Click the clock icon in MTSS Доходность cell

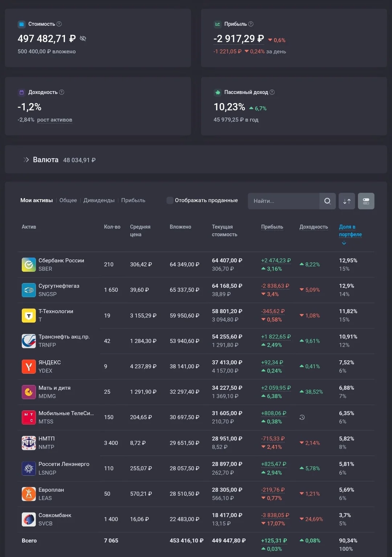(302, 417)
